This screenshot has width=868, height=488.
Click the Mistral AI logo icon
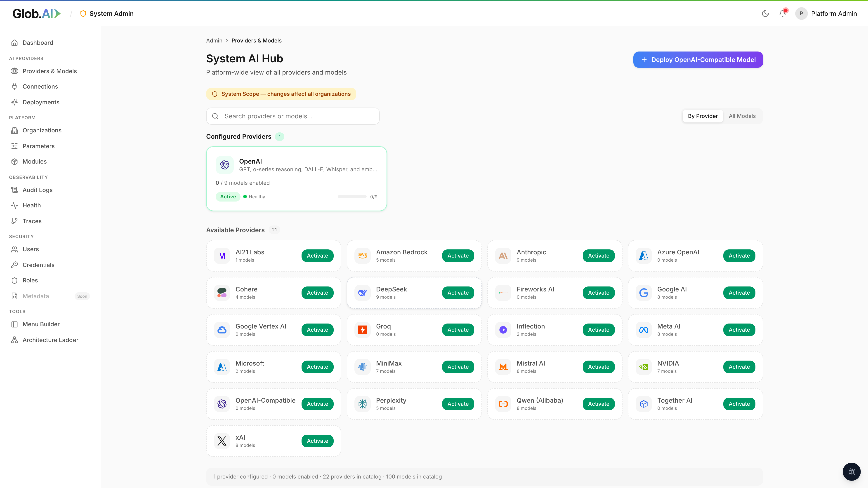pyautogui.click(x=503, y=367)
